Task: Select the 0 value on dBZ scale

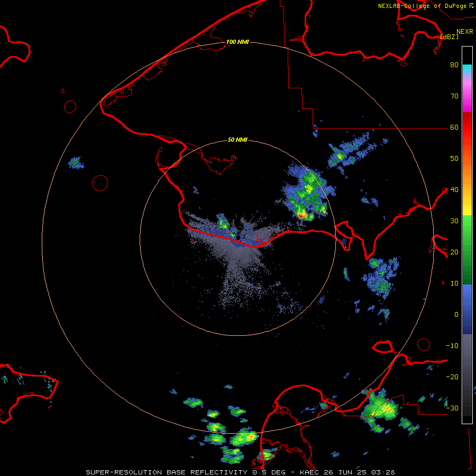Action: coord(456,315)
